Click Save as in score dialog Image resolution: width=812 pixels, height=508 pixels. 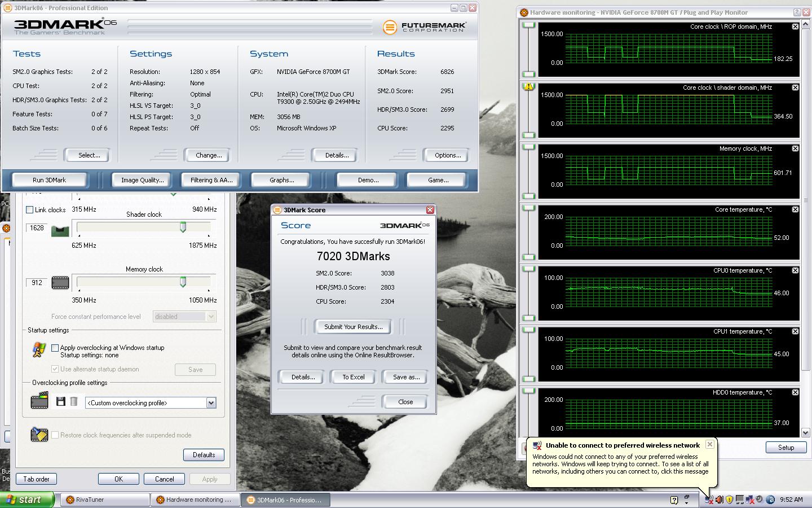point(405,377)
